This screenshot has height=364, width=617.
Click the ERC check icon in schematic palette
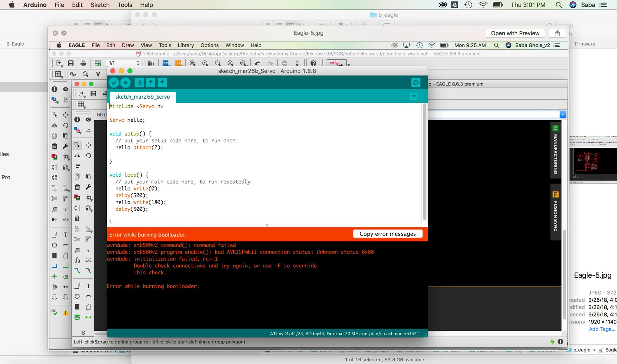coord(54,312)
